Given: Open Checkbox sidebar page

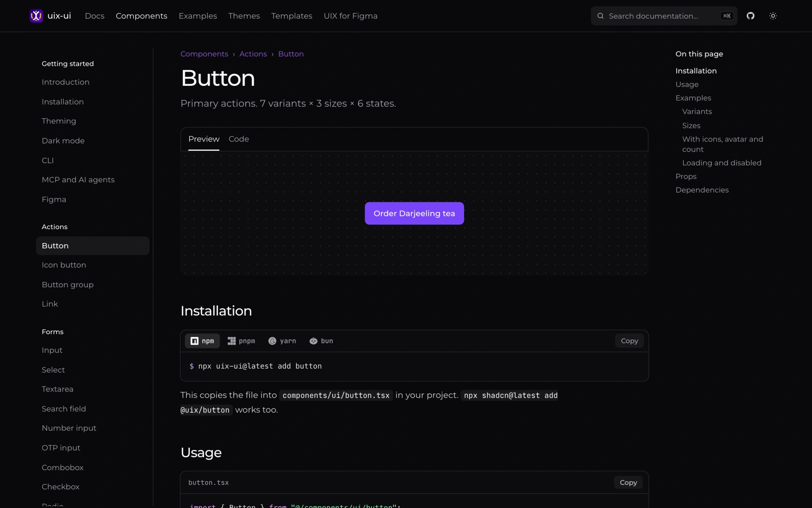Looking at the screenshot, I should [x=60, y=487].
